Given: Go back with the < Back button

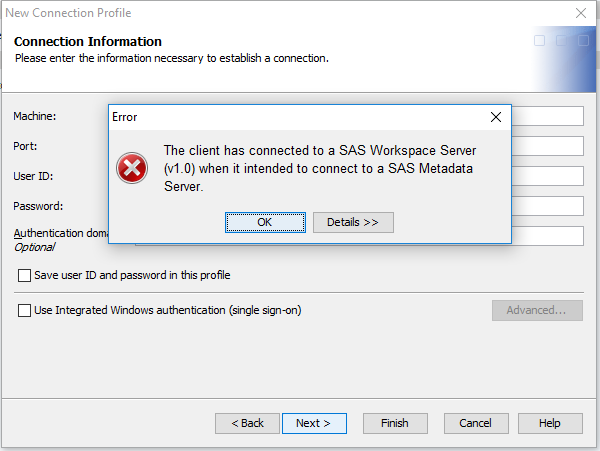Looking at the screenshot, I should tap(247, 423).
